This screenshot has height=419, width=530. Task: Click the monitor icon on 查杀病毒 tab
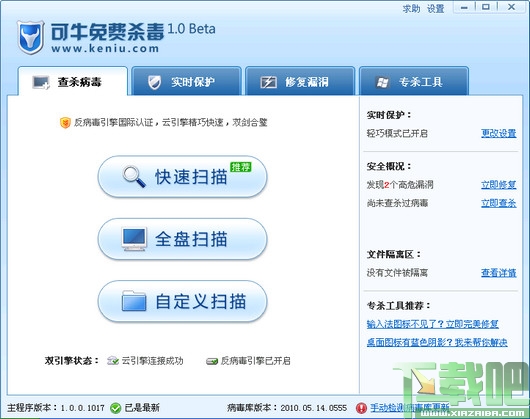pos(41,82)
